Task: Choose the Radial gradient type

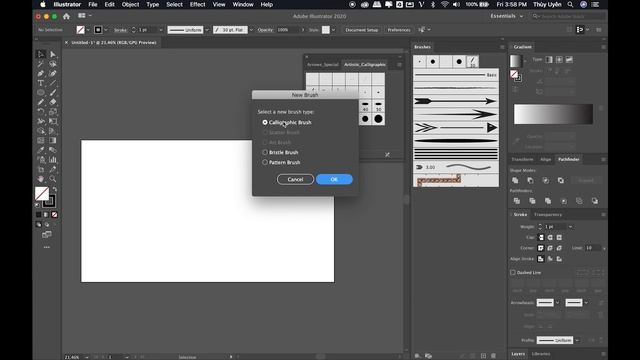Action: tap(559, 60)
